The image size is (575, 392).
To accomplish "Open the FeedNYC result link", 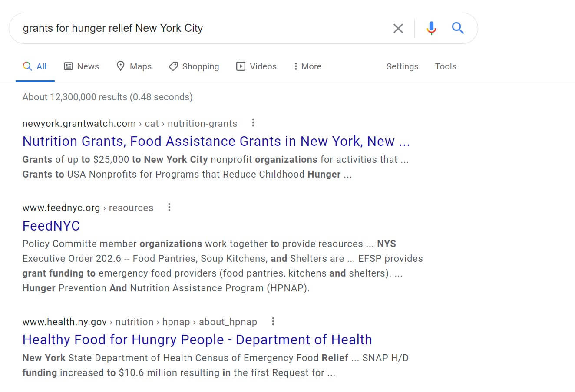I will pyautogui.click(x=51, y=226).
